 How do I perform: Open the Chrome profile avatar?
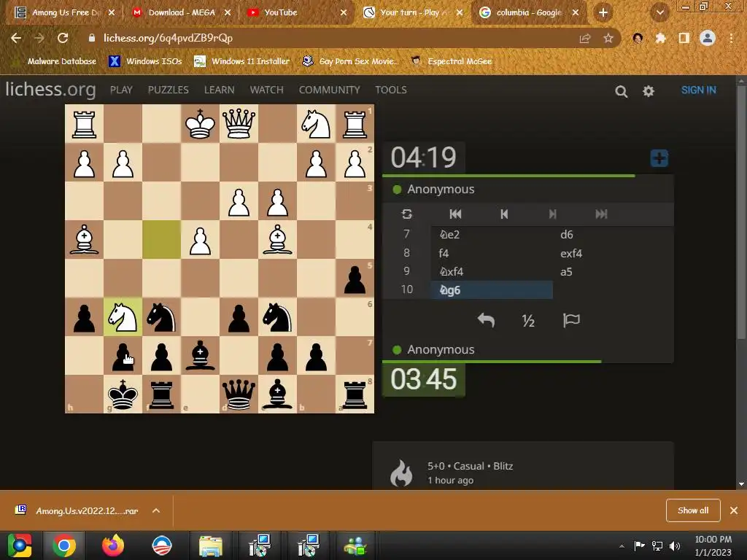(708, 38)
